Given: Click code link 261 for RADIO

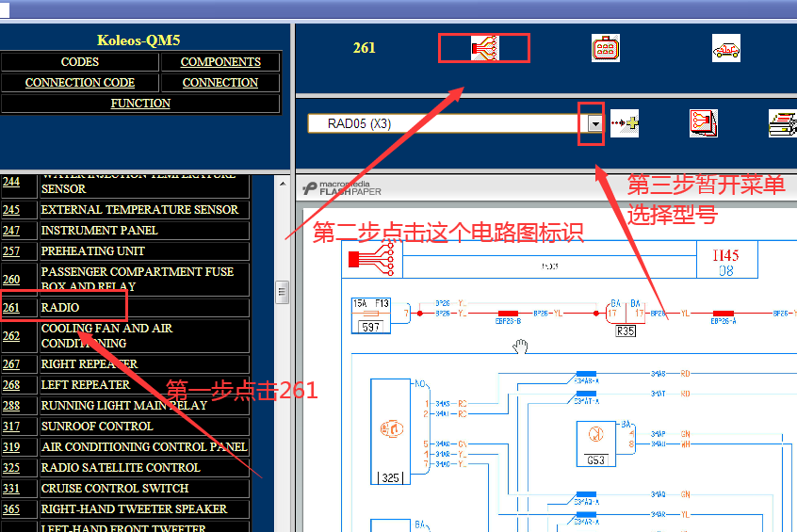Looking at the screenshot, I should coord(11,308).
